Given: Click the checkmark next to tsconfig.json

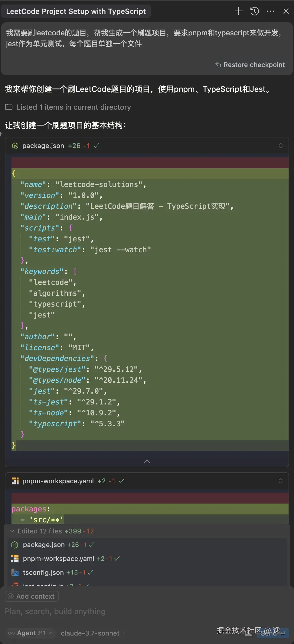Looking at the screenshot, I should pos(90,572).
